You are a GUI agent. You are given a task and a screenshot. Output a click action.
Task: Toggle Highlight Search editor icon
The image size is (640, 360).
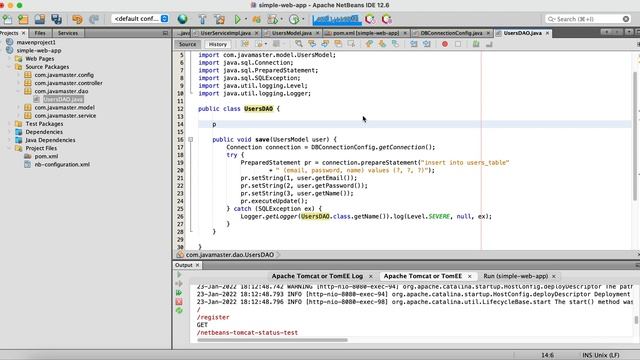tap(338, 44)
